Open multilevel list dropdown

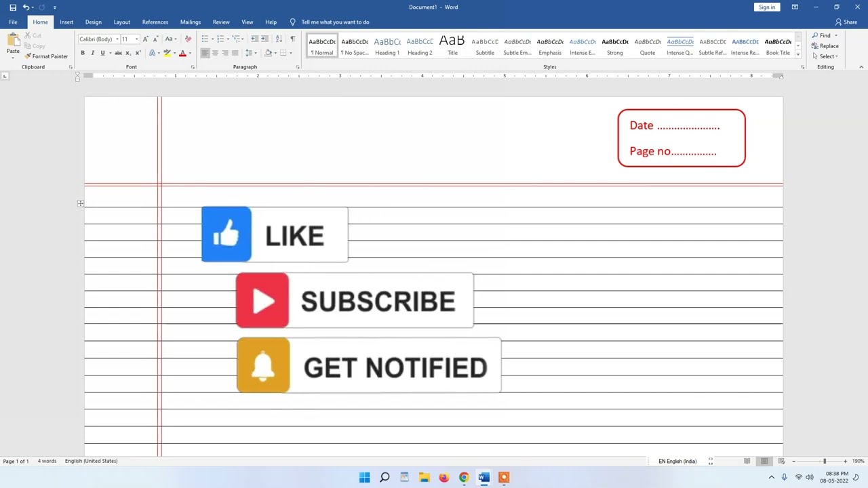(237, 39)
